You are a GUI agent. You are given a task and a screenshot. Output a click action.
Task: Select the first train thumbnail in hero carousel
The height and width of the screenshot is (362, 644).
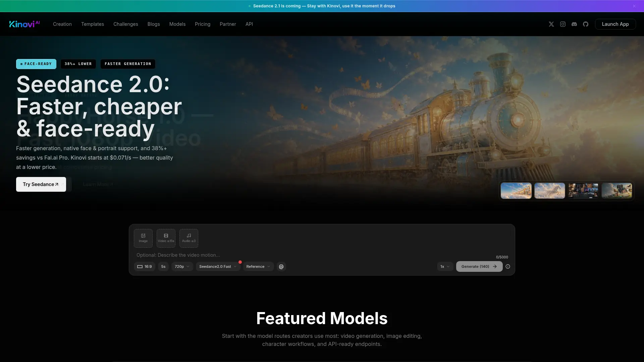[516, 191]
